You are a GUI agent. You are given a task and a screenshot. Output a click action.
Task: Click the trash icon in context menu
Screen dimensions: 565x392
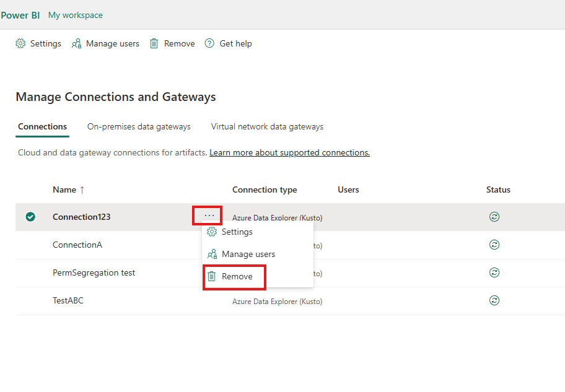click(x=212, y=276)
